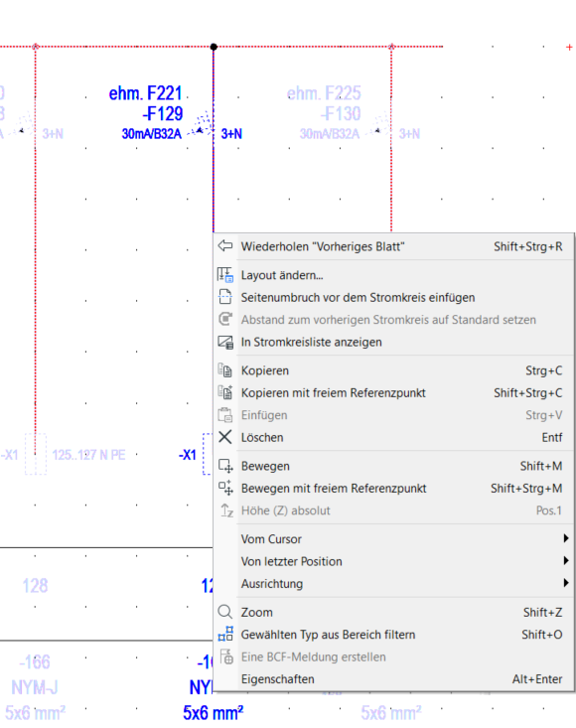Open the Ausrichtung submenu arrow

[x=566, y=583]
